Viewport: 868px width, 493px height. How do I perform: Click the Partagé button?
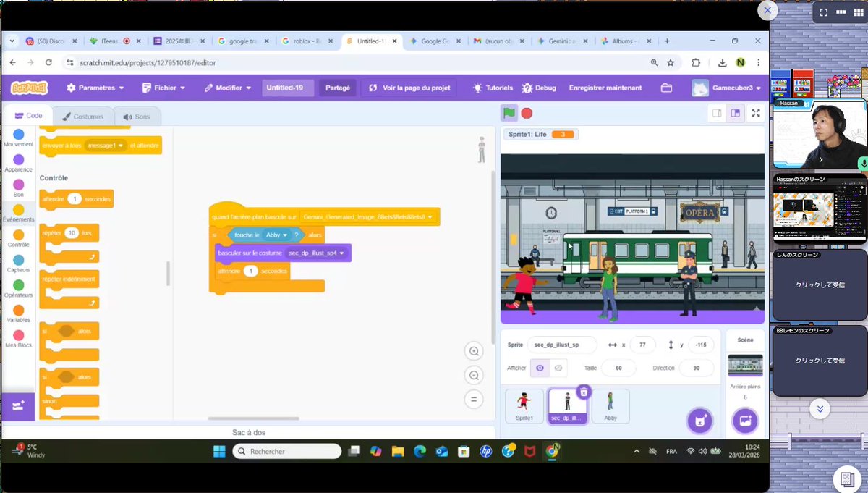point(338,88)
